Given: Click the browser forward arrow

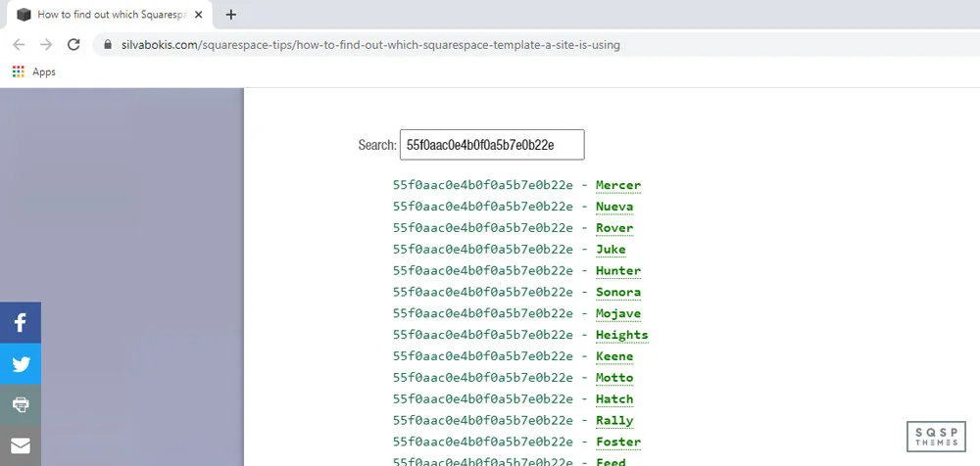Looking at the screenshot, I should coord(46,44).
